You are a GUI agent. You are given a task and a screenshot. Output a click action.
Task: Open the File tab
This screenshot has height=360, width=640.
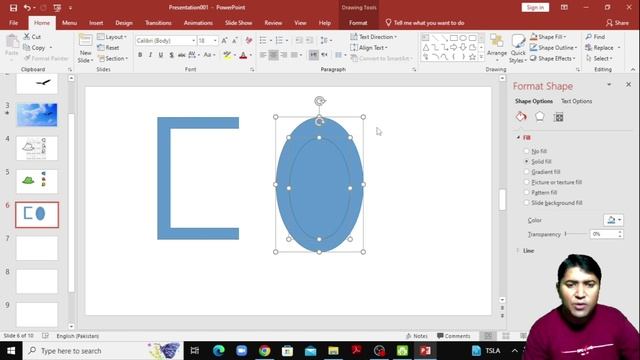click(x=13, y=23)
